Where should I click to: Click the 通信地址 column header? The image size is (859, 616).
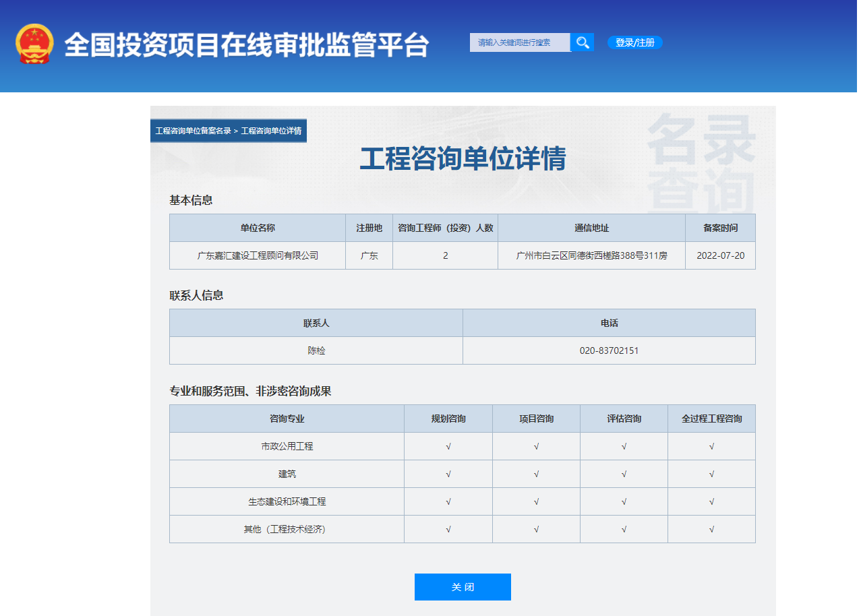point(592,228)
